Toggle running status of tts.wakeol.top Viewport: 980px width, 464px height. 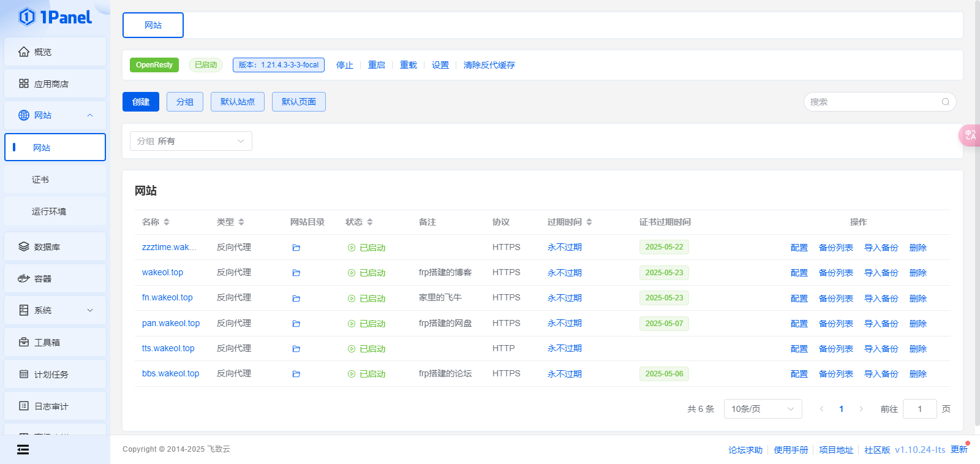point(366,349)
